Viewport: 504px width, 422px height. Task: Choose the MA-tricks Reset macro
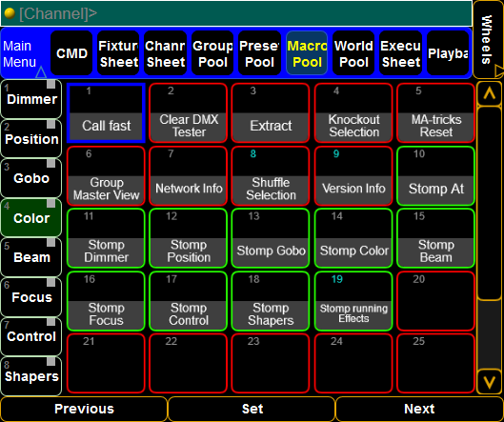pos(435,112)
